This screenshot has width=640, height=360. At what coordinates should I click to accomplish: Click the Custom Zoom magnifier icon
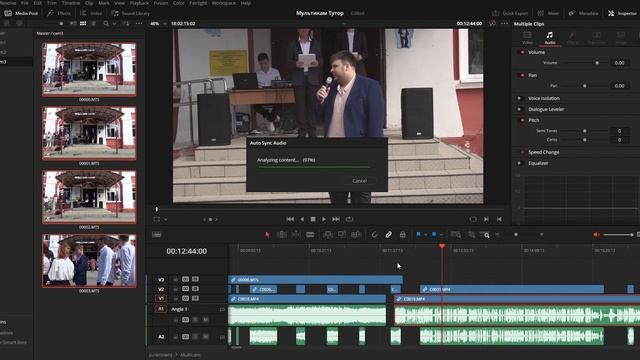[485, 235]
